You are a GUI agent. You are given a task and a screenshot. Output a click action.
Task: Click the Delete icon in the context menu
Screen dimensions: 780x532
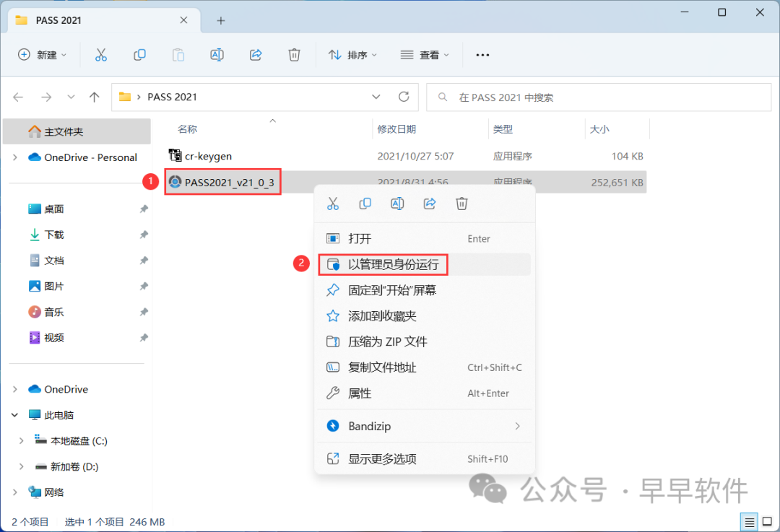click(x=462, y=204)
